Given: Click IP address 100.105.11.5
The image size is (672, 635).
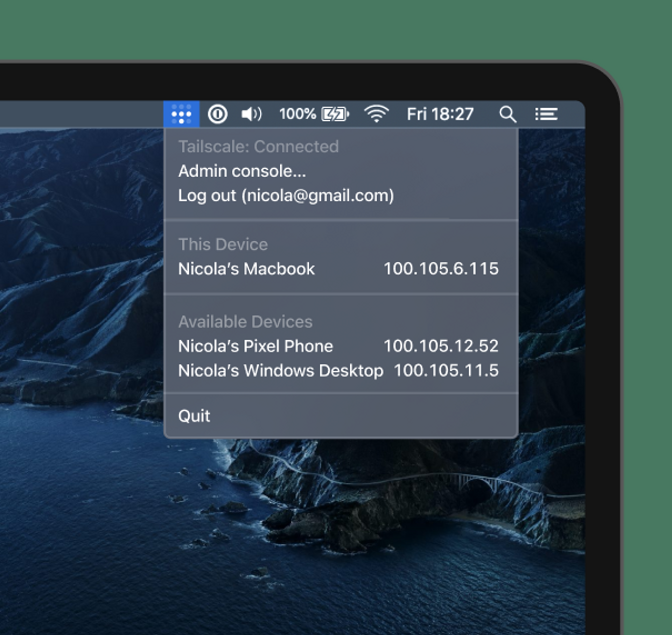Looking at the screenshot, I should pos(446,371).
